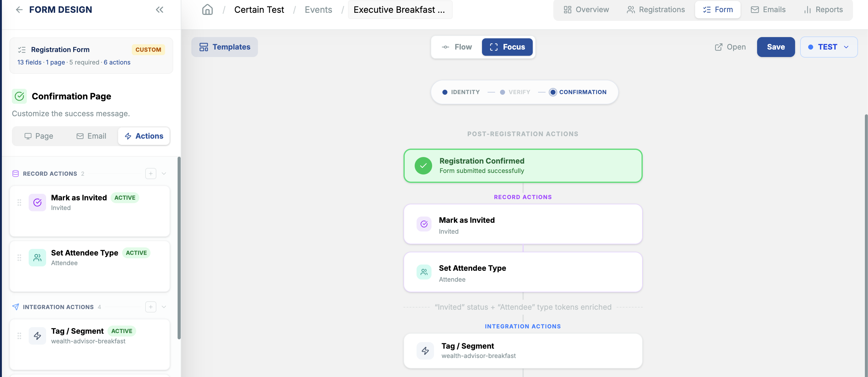Select the canvas Set Attendee Type card
The width and height of the screenshot is (868, 377).
click(x=522, y=272)
